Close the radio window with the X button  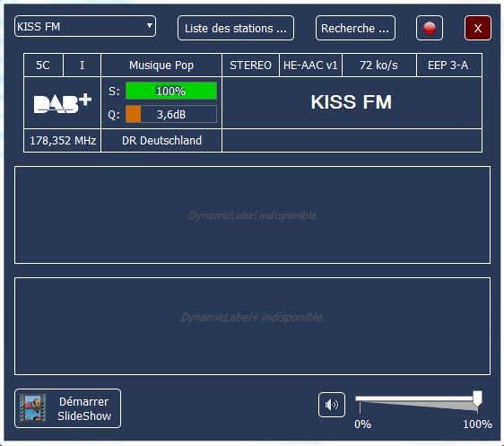478,28
